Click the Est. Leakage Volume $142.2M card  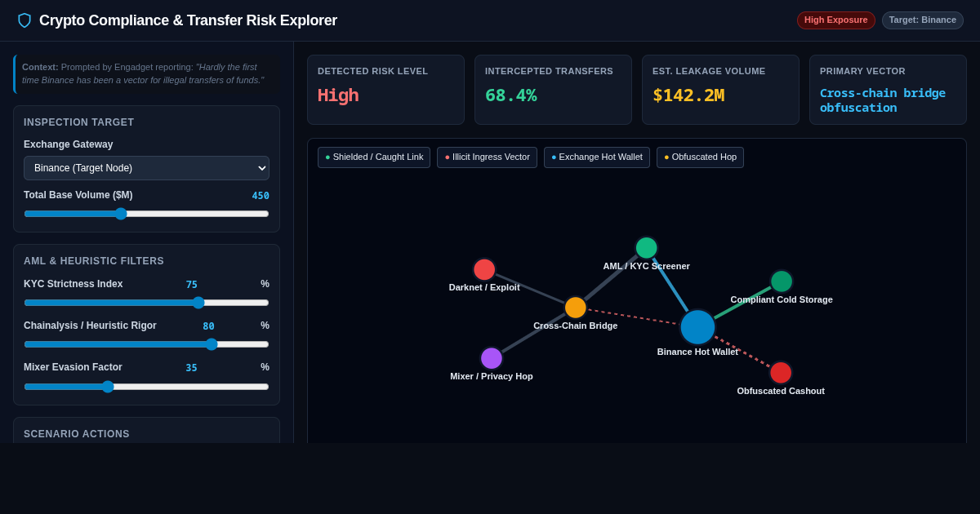(x=720, y=90)
